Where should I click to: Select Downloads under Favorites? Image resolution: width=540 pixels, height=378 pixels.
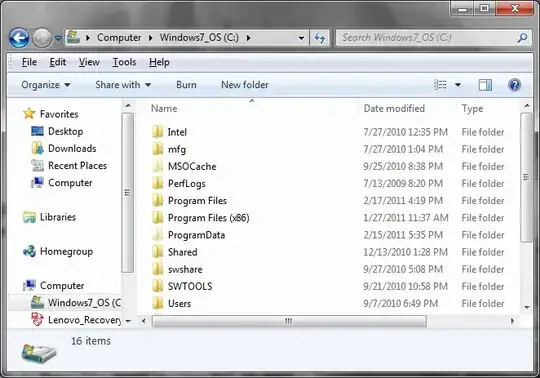[x=64, y=148]
